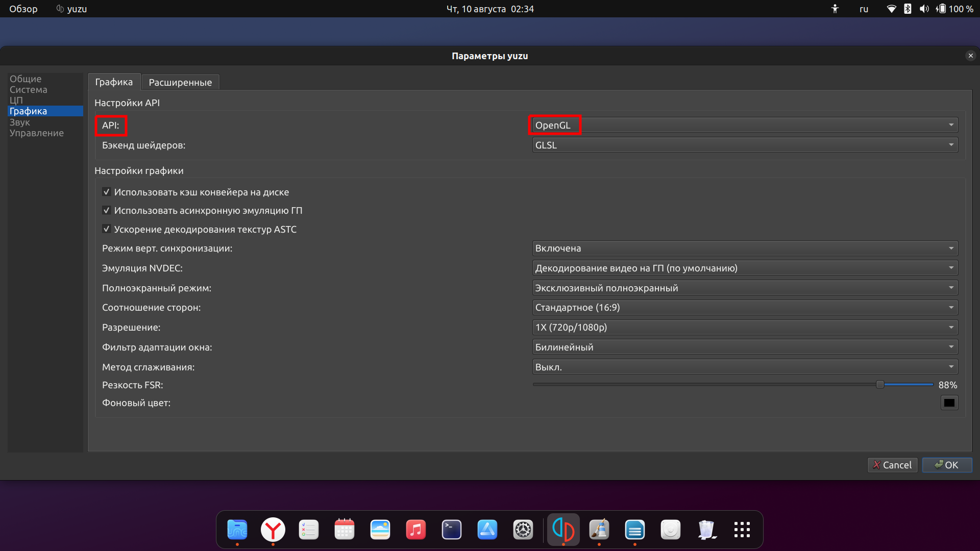Screen dimensions: 980x551
Task: Click the Настройки графики section heading
Action: point(139,170)
